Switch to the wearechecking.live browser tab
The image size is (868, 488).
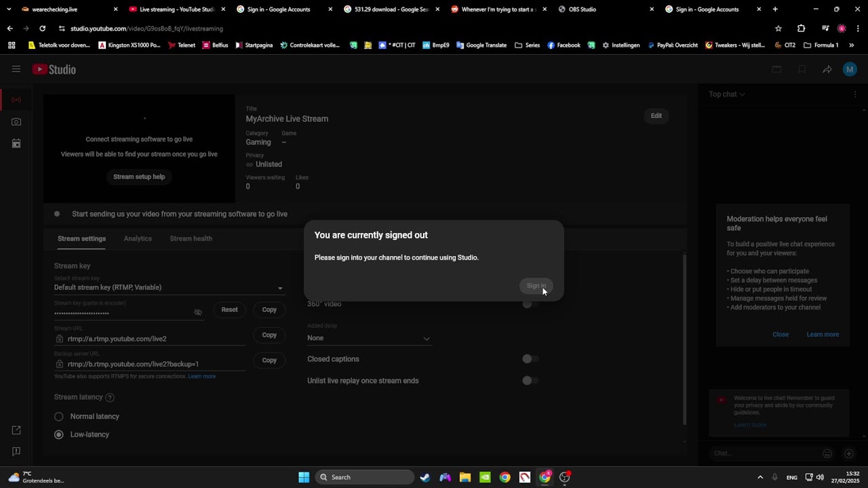click(x=68, y=9)
